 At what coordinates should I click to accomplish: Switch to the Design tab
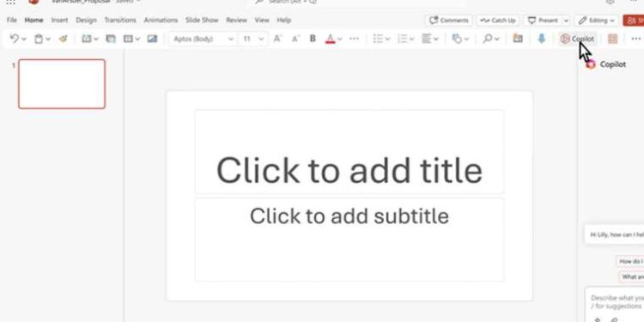pos(86,20)
